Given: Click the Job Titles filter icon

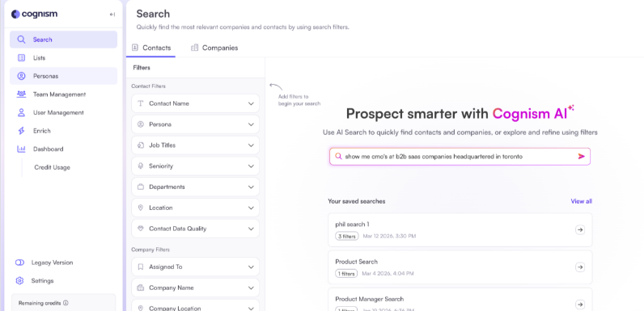Looking at the screenshot, I should (141, 145).
